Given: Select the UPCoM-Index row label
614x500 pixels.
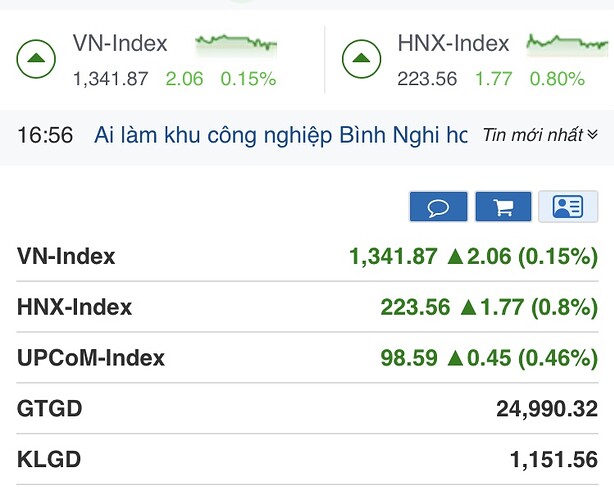Looking at the screenshot, I should (91, 358).
